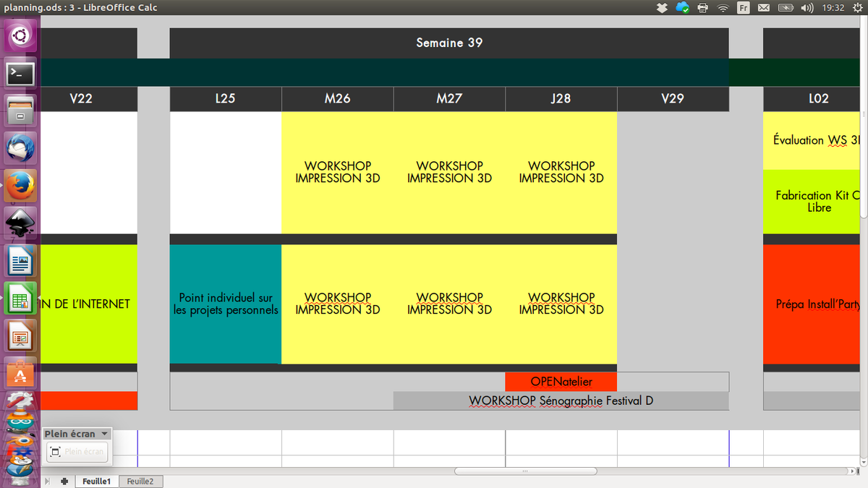The height and width of the screenshot is (488, 868).
Task: Open the Wi-Fi network indicator
Action: (723, 8)
